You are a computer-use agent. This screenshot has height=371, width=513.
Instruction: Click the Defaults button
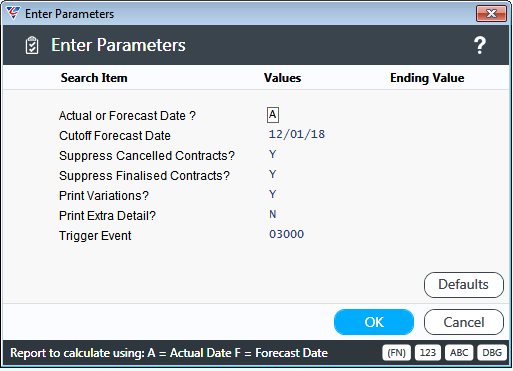(x=464, y=285)
